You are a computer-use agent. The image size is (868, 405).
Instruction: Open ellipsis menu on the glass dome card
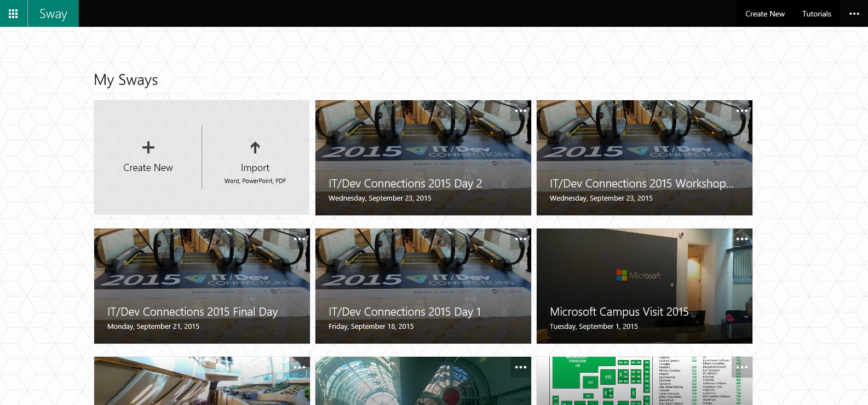tap(520, 367)
